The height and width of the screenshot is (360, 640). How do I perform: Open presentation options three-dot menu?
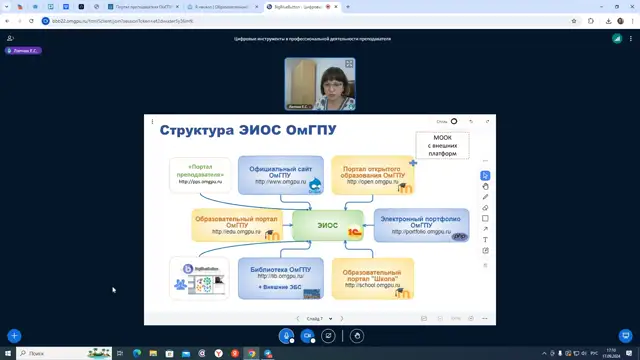tap(152, 122)
